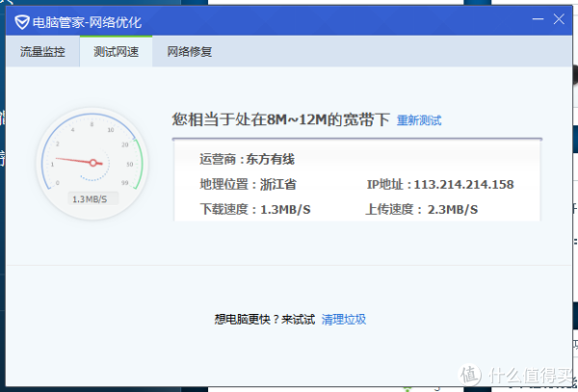Click the speedometer gauge dial
578x392 pixels.
pos(92,164)
